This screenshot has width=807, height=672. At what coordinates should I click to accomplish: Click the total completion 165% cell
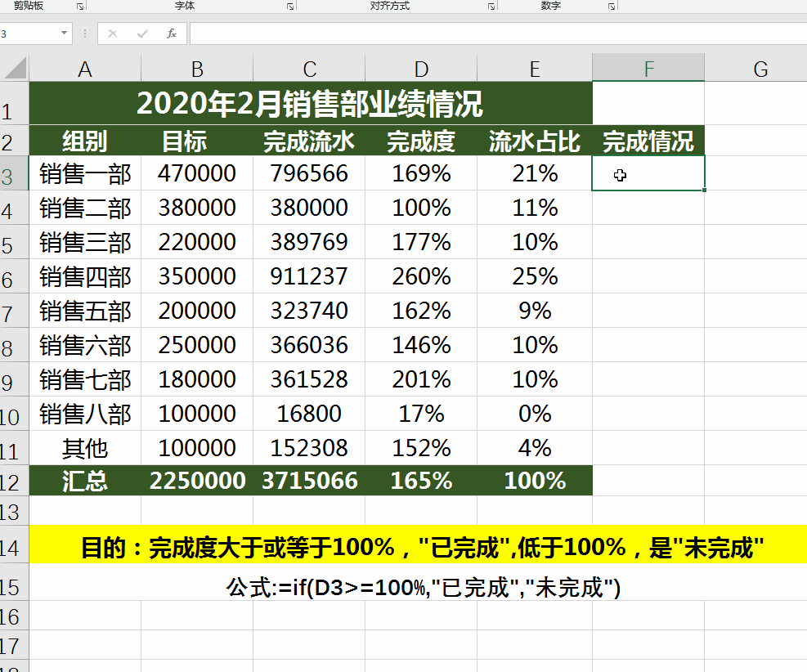[422, 481]
